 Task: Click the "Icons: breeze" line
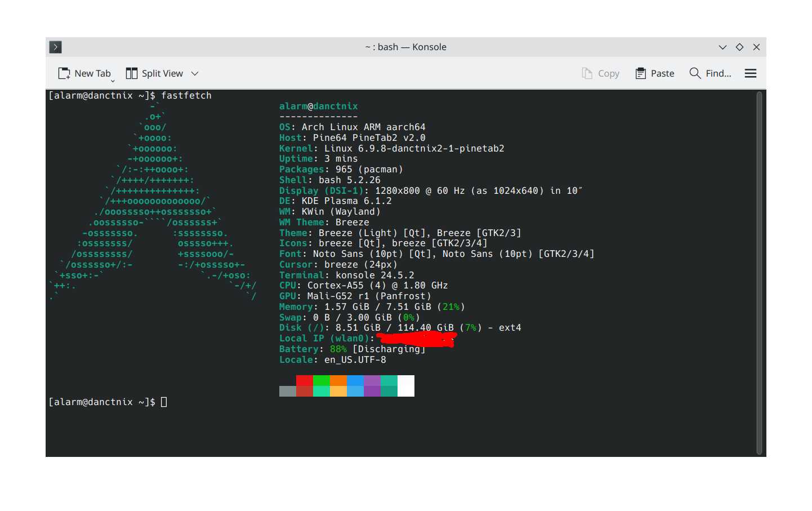pos(383,243)
